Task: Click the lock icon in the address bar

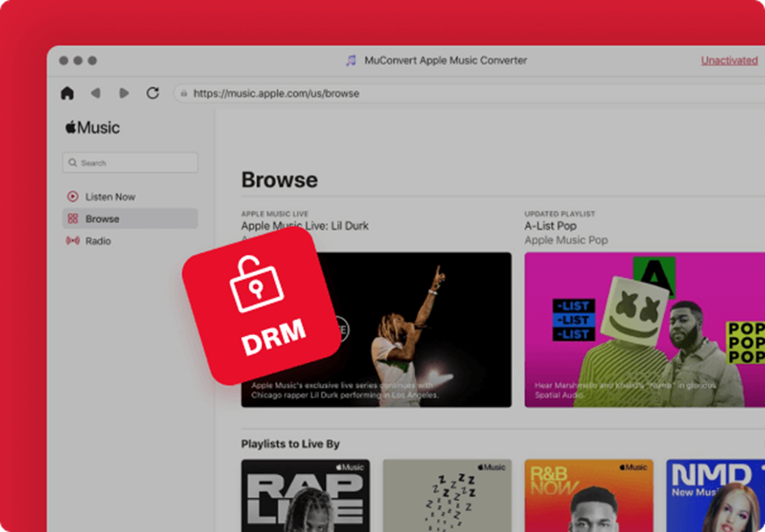Action: (x=184, y=93)
